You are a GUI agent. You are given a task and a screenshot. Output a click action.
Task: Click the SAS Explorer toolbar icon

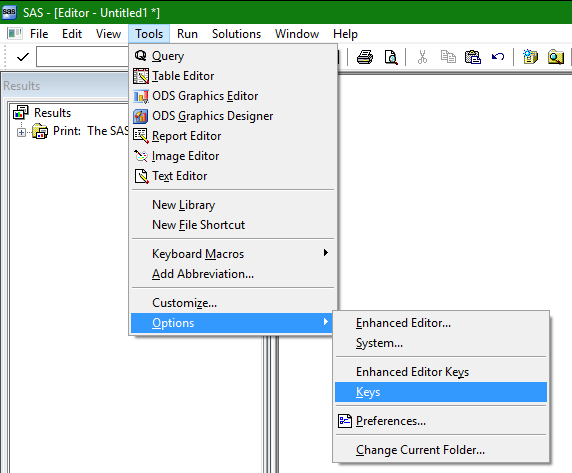click(556, 57)
